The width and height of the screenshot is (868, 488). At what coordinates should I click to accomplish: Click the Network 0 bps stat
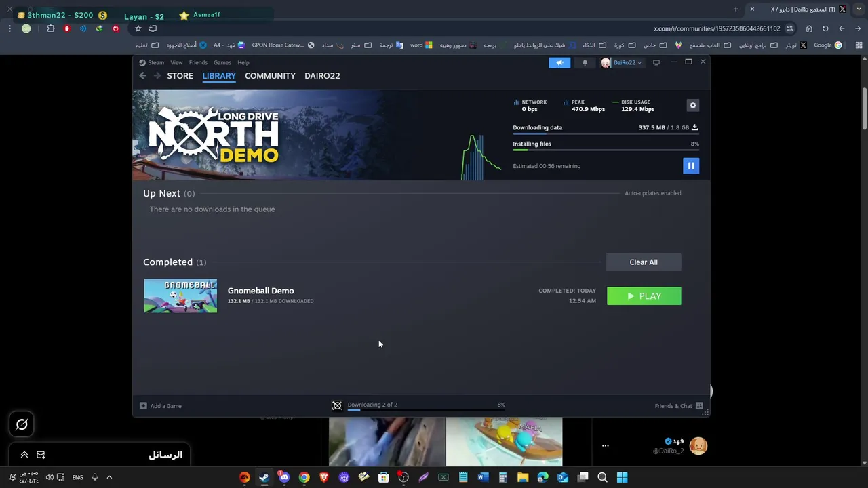(x=530, y=106)
